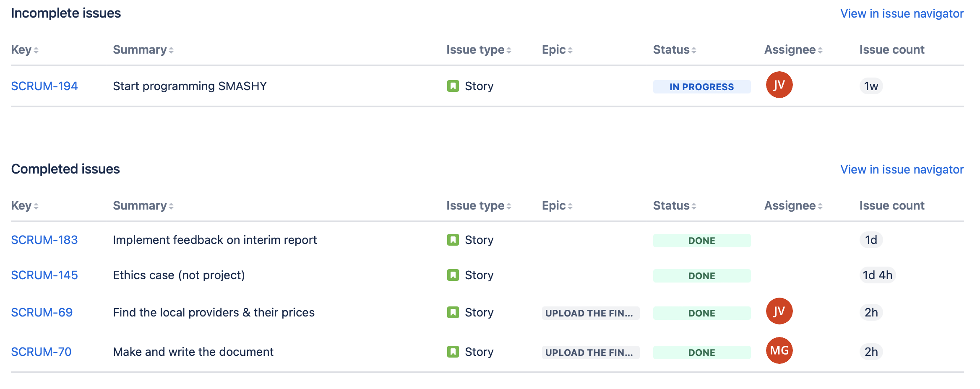Click the Story icon in SCRUM-69 row
This screenshot has width=980, height=389.
453,312
